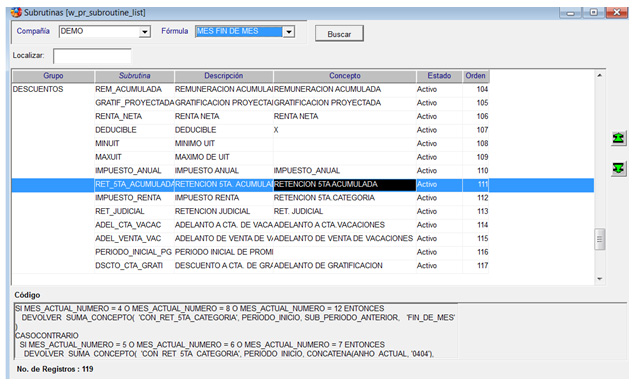Screen dimensions: 635x385
Task: Click the No. de Registros : 119 status text
Action: tap(55, 369)
